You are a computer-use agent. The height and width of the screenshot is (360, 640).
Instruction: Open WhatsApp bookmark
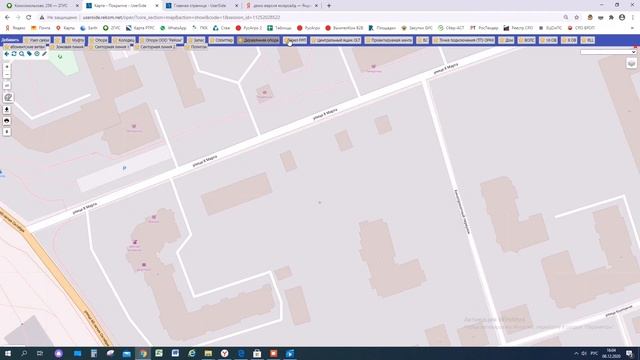[x=173, y=28]
